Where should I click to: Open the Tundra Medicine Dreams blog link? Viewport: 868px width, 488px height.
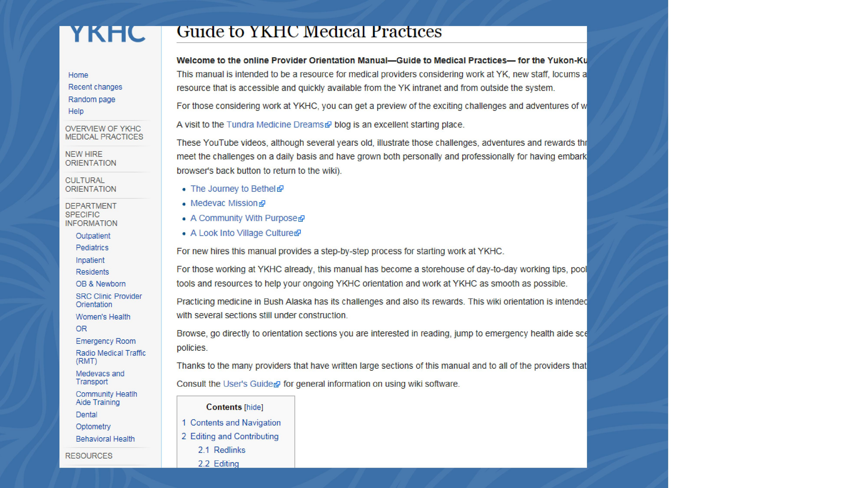[275, 125]
